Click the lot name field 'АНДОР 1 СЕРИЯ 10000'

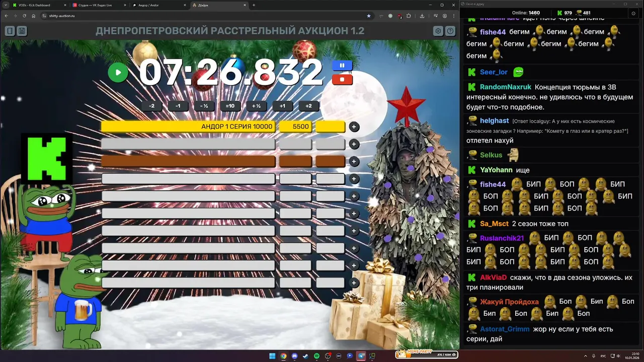[x=188, y=127]
